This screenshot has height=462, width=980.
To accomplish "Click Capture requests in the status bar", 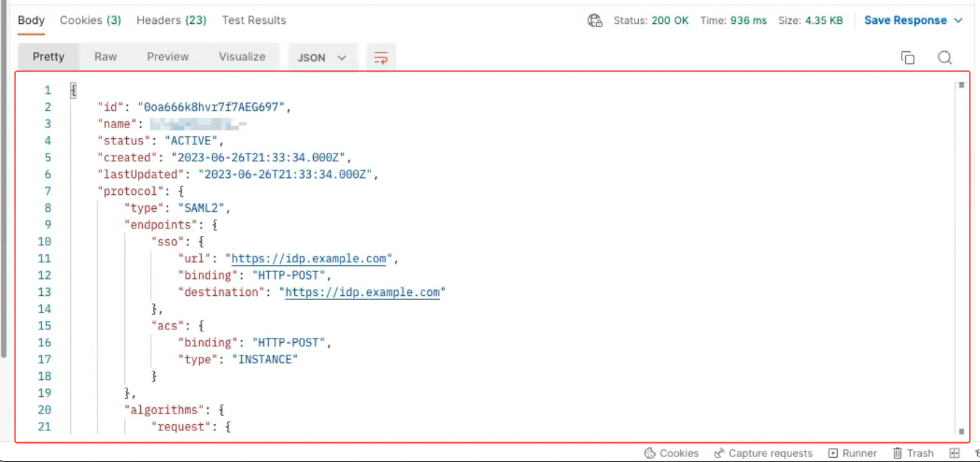I will point(763,453).
